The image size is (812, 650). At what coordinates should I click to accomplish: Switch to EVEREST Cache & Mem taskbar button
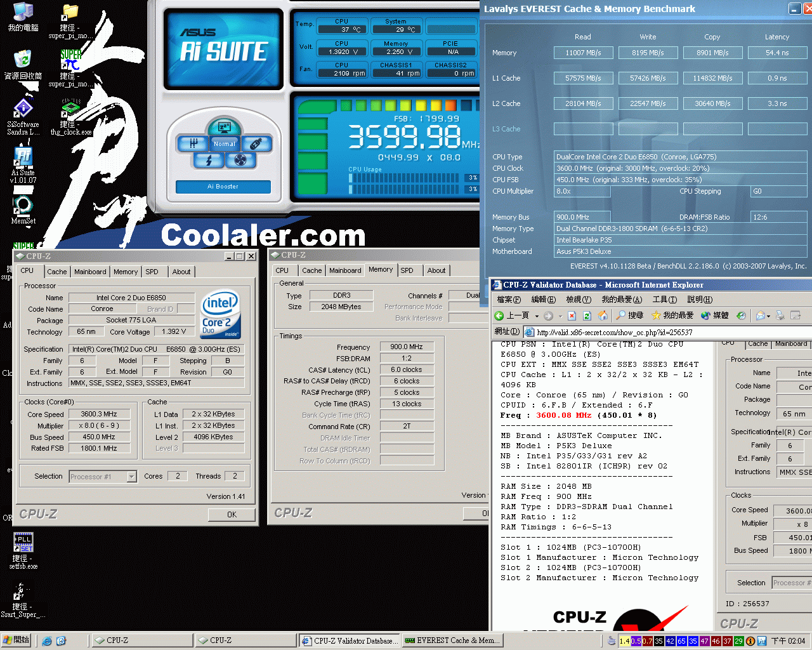[x=452, y=640]
